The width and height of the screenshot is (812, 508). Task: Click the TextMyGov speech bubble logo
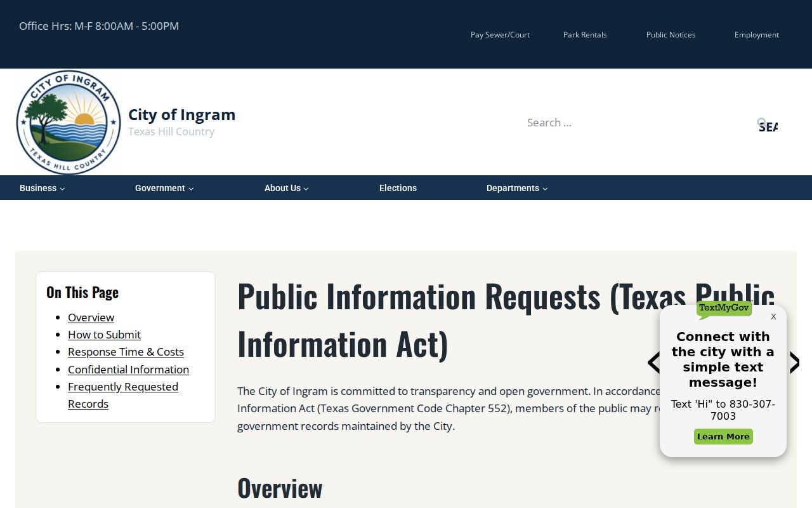pos(724,309)
